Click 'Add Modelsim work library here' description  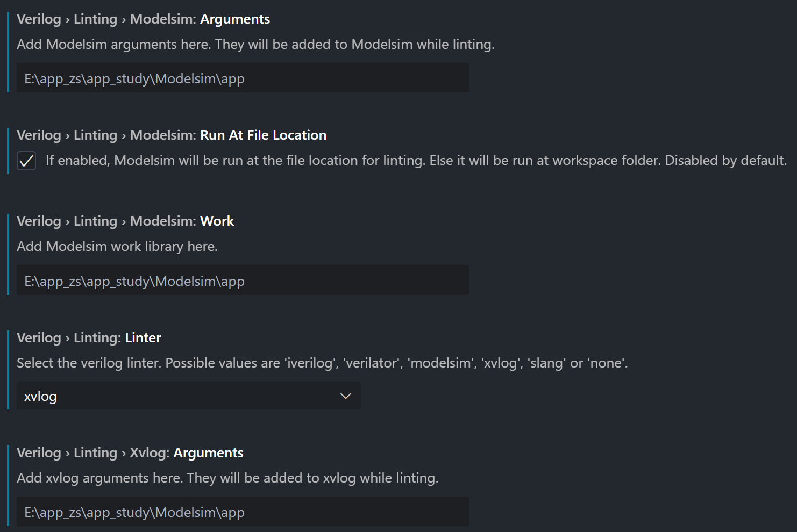coord(117,247)
